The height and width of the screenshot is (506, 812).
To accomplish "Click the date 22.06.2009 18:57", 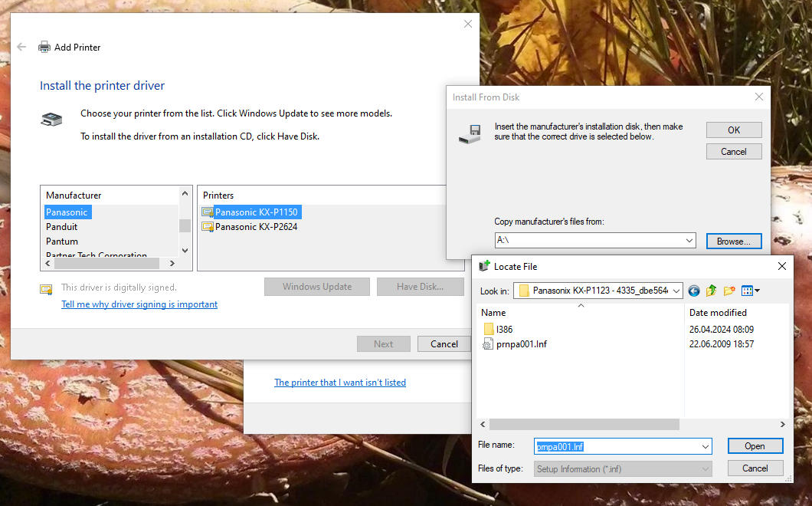I will tap(722, 343).
